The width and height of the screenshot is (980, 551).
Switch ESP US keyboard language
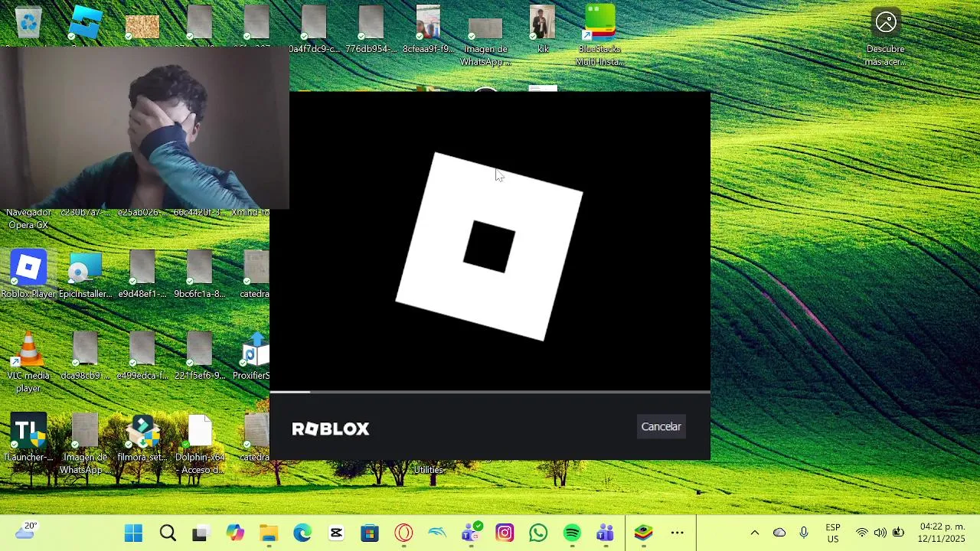click(833, 533)
